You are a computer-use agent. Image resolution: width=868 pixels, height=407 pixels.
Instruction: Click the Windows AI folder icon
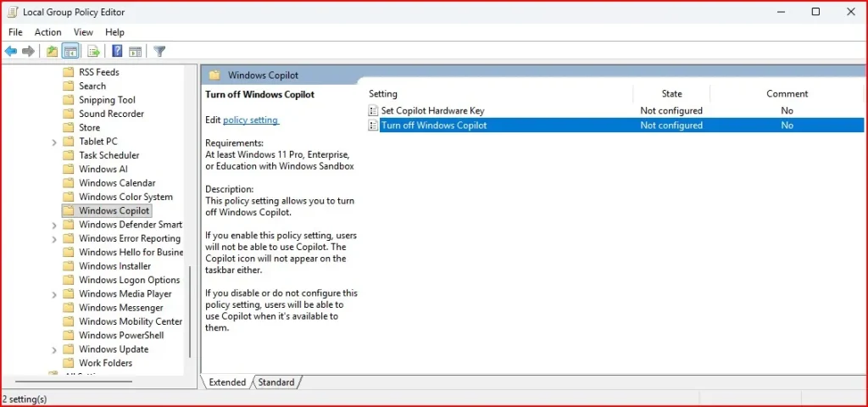click(69, 169)
